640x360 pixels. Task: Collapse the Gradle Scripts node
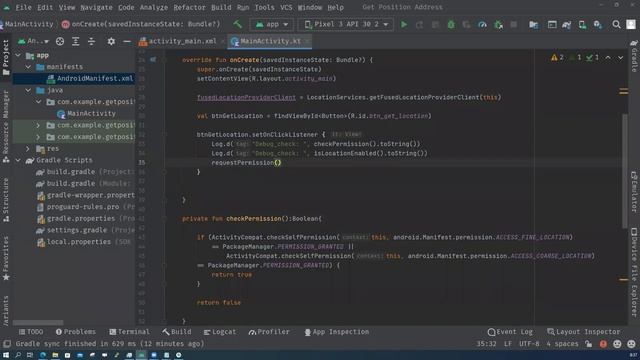pyautogui.click(x=18, y=160)
